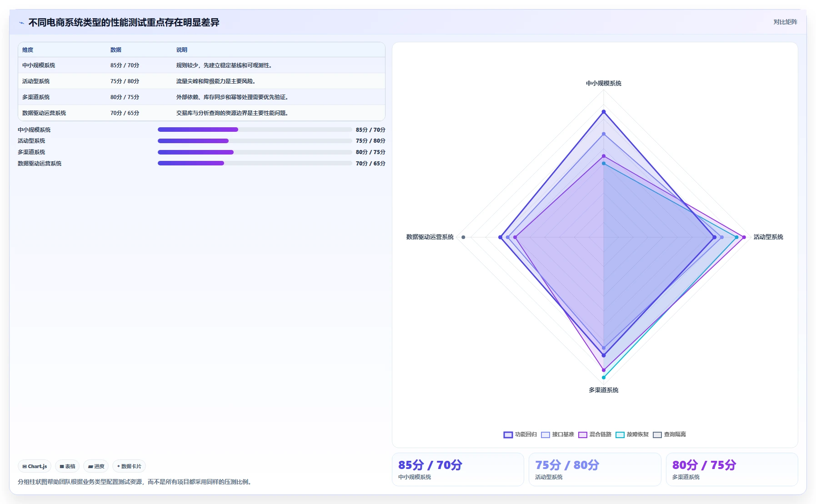816x504 pixels.
Task: Click radar axis label 数据驱动运营系统
Action: [x=430, y=237]
